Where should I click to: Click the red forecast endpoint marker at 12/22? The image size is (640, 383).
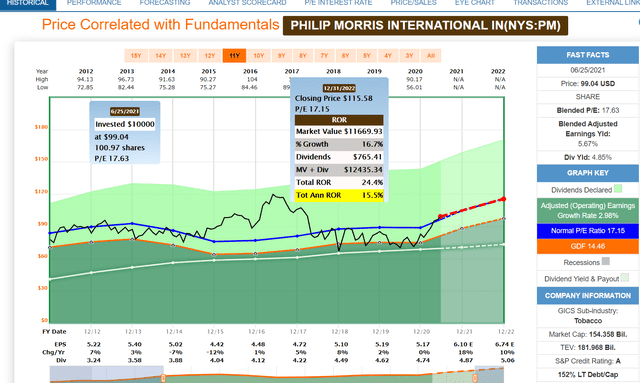[x=504, y=199]
